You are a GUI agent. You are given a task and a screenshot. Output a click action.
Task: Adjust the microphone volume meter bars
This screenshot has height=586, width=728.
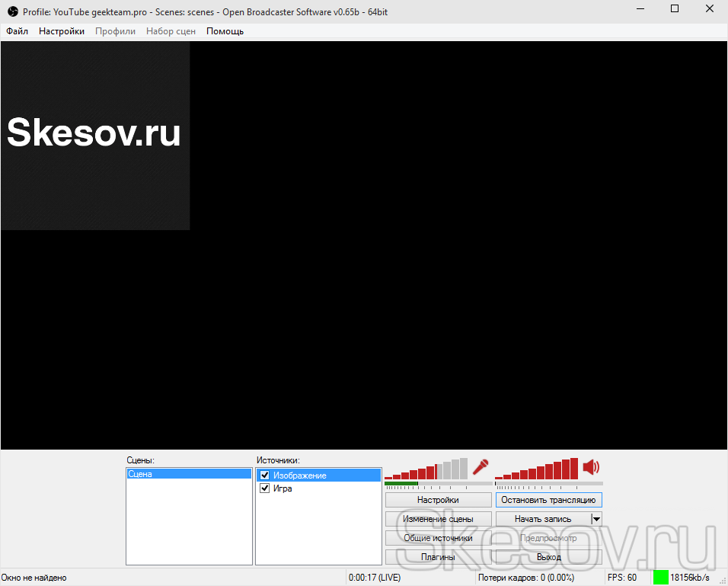426,469
